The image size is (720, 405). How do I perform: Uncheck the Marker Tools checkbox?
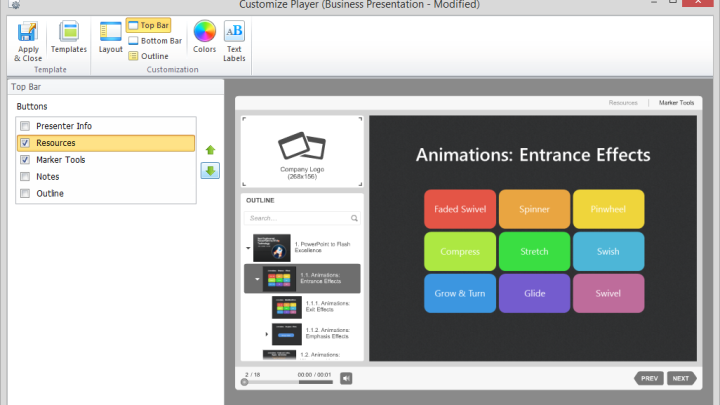tap(25, 160)
